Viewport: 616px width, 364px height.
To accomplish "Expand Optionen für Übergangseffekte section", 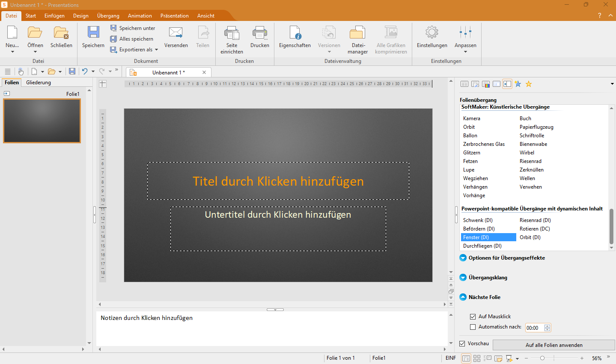I will pyautogui.click(x=463, y=258).
